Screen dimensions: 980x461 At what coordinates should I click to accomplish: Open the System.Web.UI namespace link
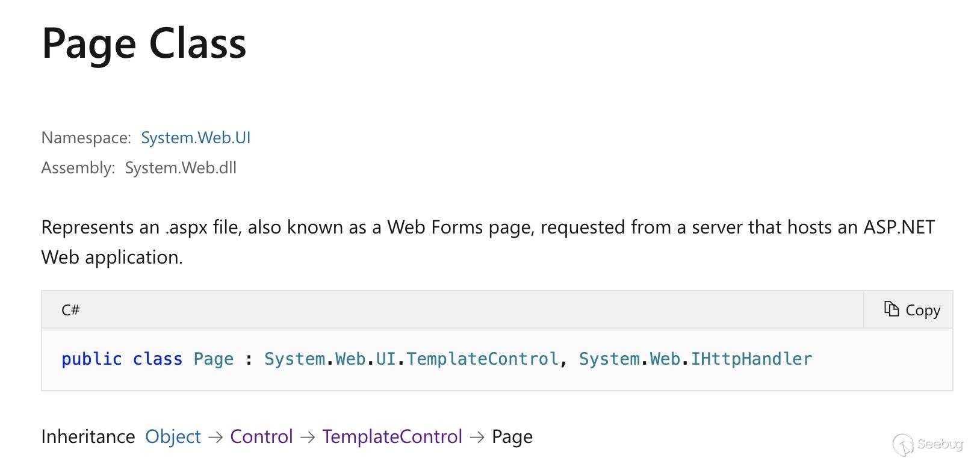click(x=196, y=138)
